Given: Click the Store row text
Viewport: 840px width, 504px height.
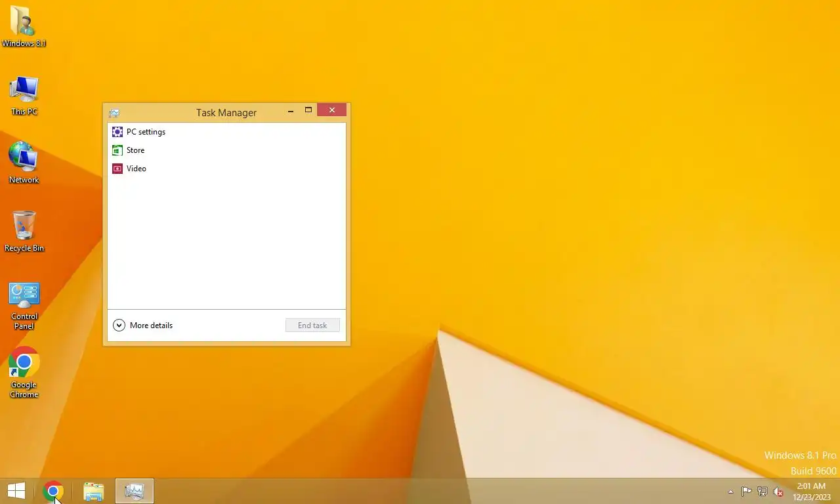Looking at the screenshot, I should [x=135, y=150].
